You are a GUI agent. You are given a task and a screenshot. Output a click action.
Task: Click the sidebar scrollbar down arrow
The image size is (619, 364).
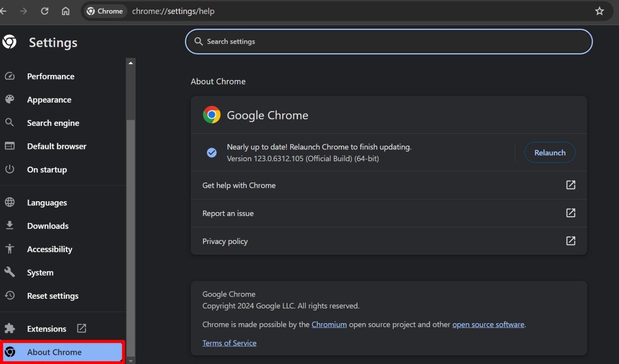pyautogui.click(x=131, y=361)
